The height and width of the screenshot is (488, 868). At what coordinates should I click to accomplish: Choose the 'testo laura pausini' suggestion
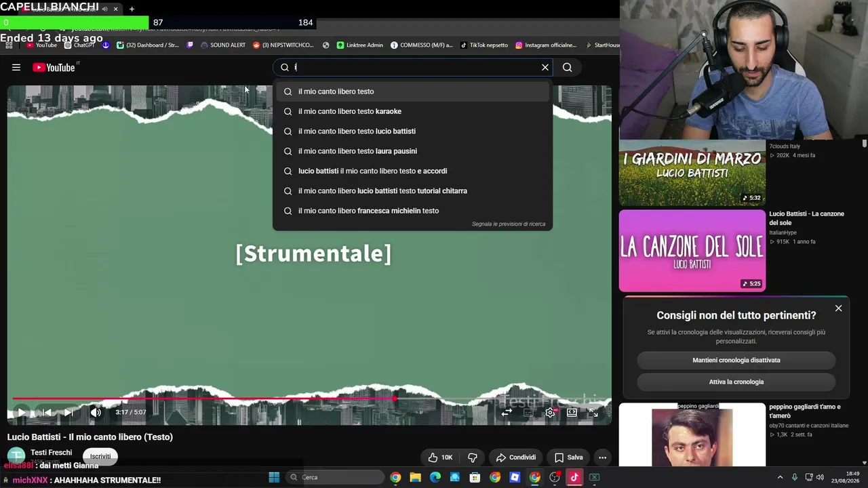[412, 151]
